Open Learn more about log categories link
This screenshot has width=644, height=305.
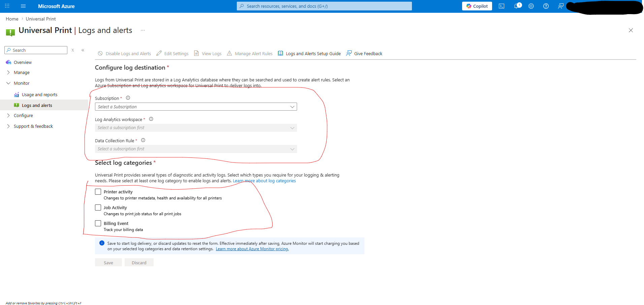(264, 181)
